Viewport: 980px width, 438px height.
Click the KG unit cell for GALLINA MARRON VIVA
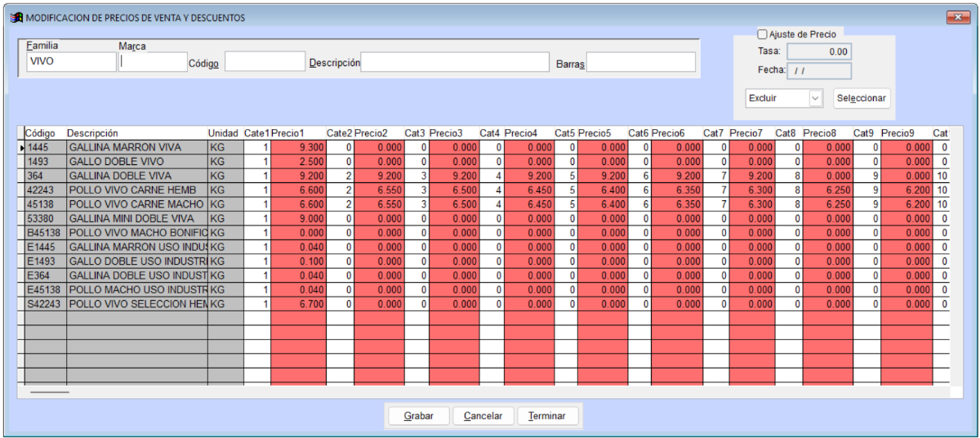[x=225, y=148]
